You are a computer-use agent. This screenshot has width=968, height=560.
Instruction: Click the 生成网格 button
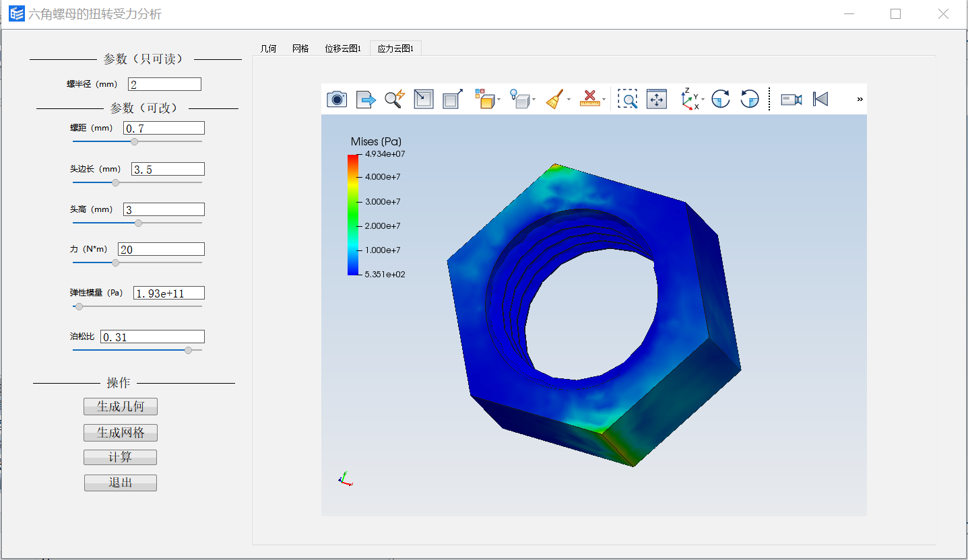(x=121, y=432)
